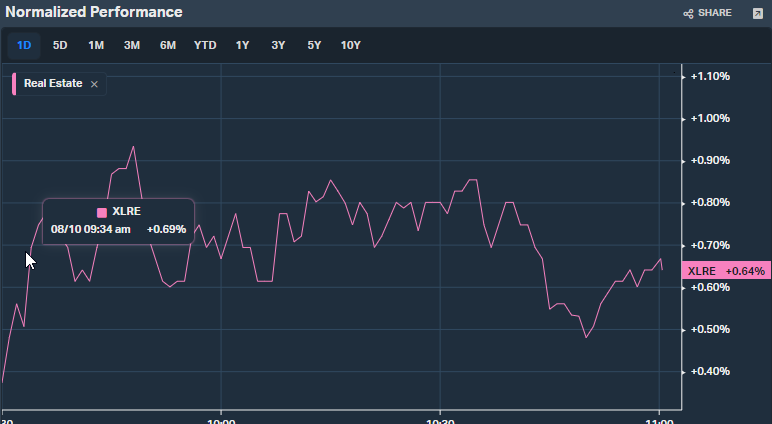Select the 1M time range tab
The image size is (772, 424).
[x=96, y=45]
